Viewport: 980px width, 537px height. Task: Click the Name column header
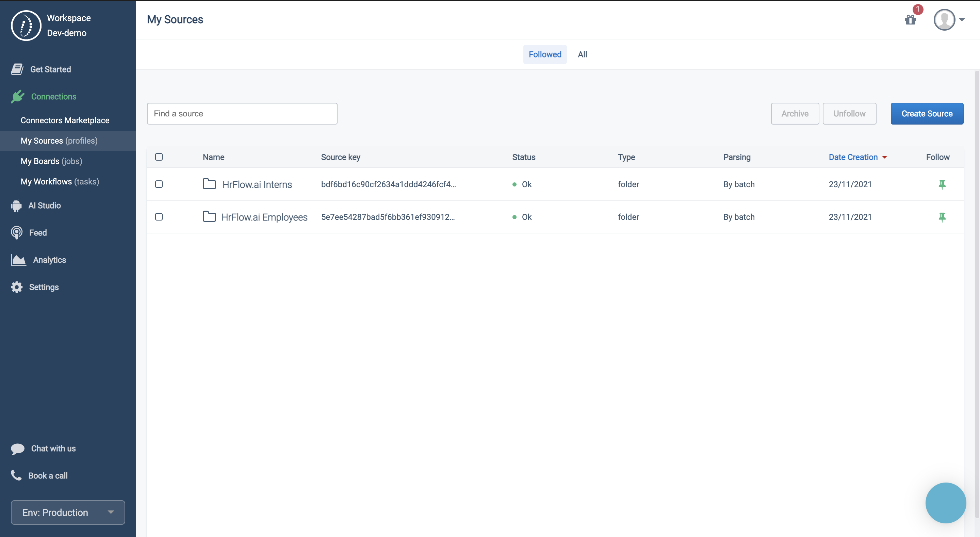(213, 157)
